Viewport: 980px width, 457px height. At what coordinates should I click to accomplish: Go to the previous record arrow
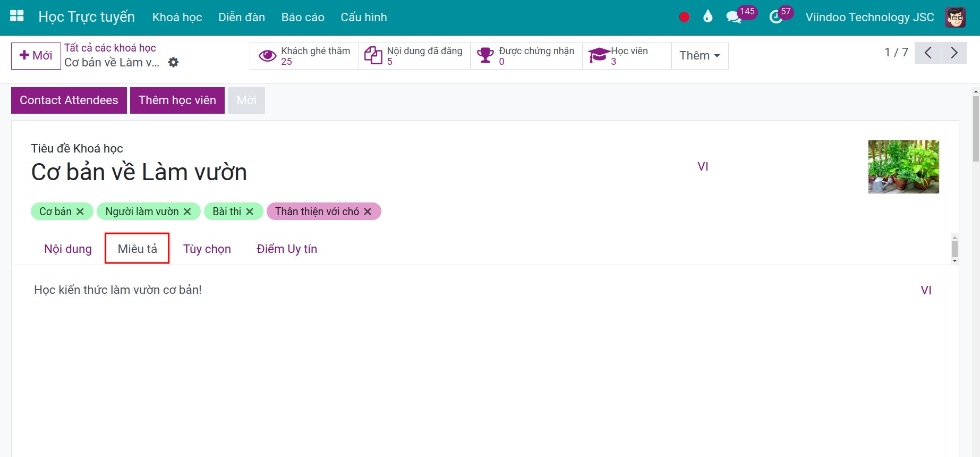tap(928, 53)
